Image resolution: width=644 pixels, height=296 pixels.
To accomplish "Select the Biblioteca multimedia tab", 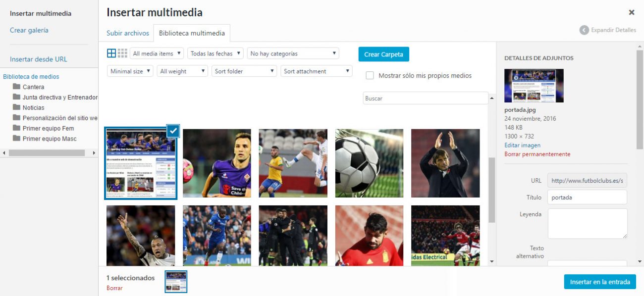I will pyautogui.click(x=192, y=33).
